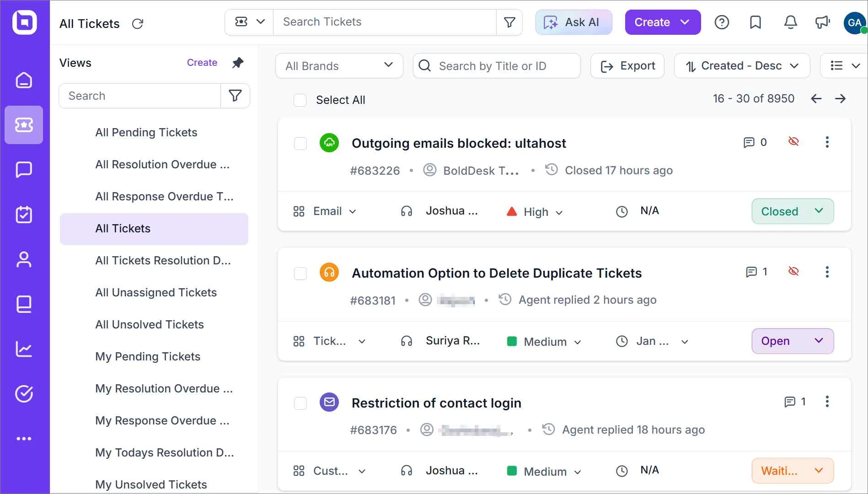868x494 pixels.
Task: Change sort order Created - Desc
Action: point(742,66)
